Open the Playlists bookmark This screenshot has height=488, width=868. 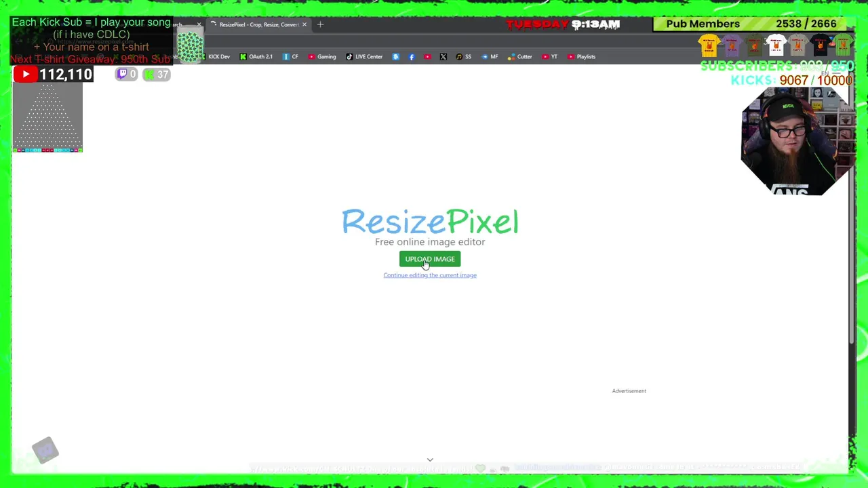pyautogui.click(x=582, y=57)
